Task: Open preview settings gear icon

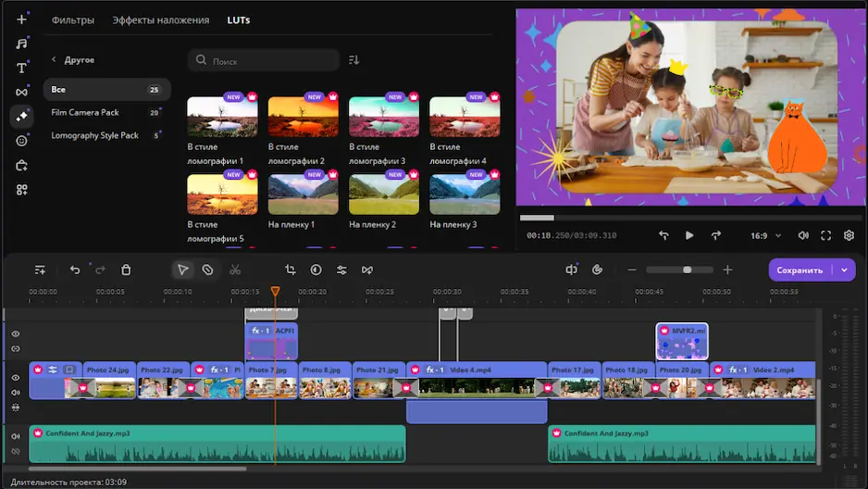Action: click(849, 235)
